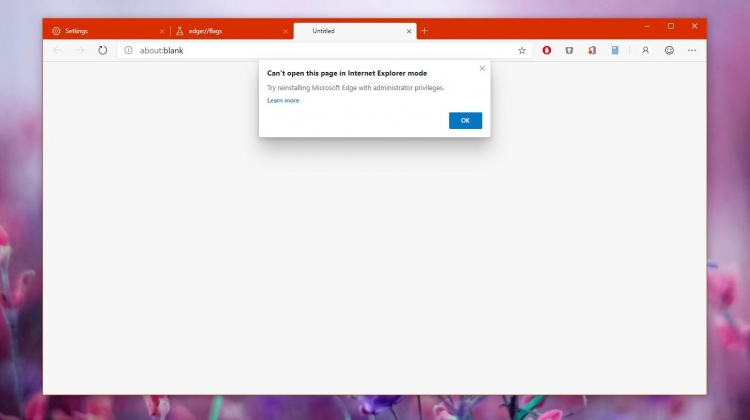
Task: Click "Try reinstalling Microsoft Edge" message text
Action: click(x=355, y=88)
